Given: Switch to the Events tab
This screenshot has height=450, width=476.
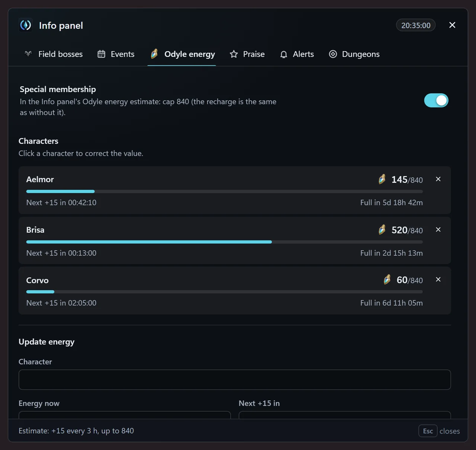Looking at the screenshot, I should coord(116,54).
